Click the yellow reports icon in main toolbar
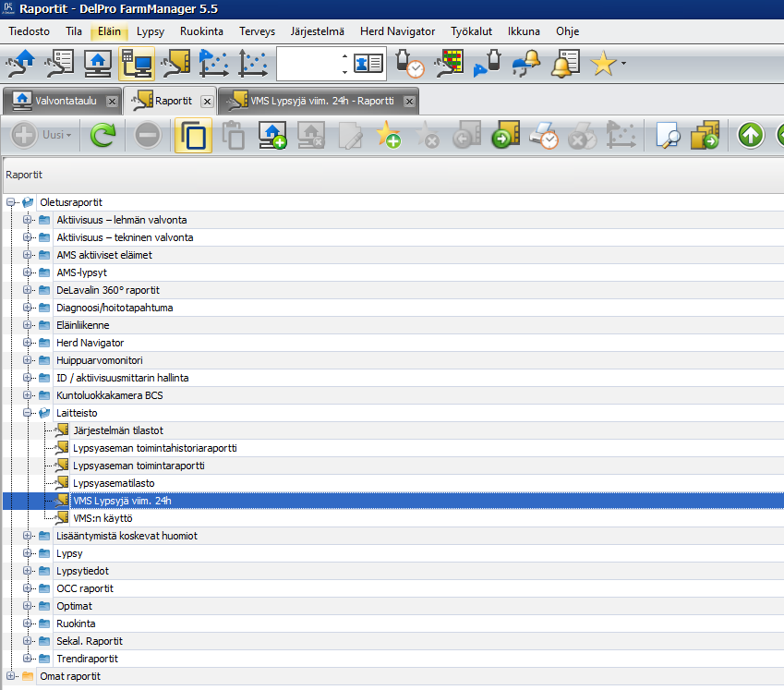This screenshot has width=784, height=690. (175, 64)
